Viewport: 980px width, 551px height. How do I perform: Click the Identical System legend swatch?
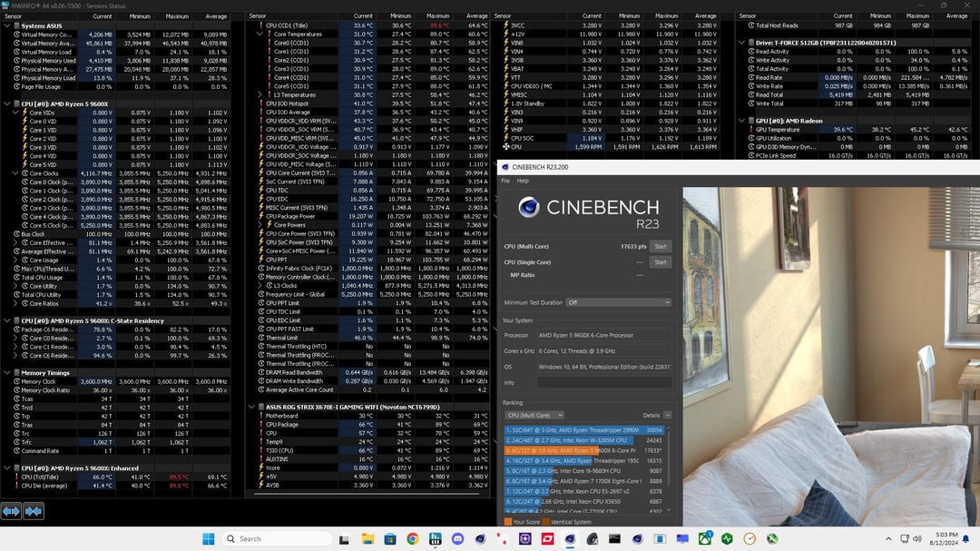click(546, 522)
